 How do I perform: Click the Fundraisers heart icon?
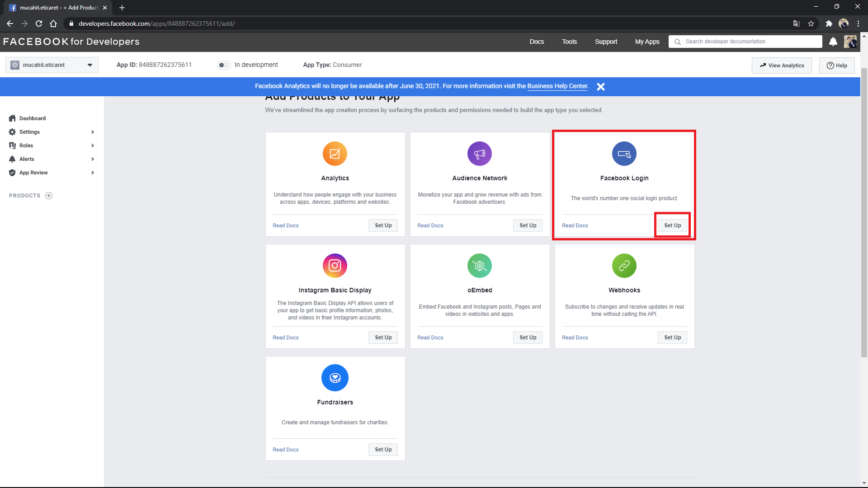click(x=335, y=378)
